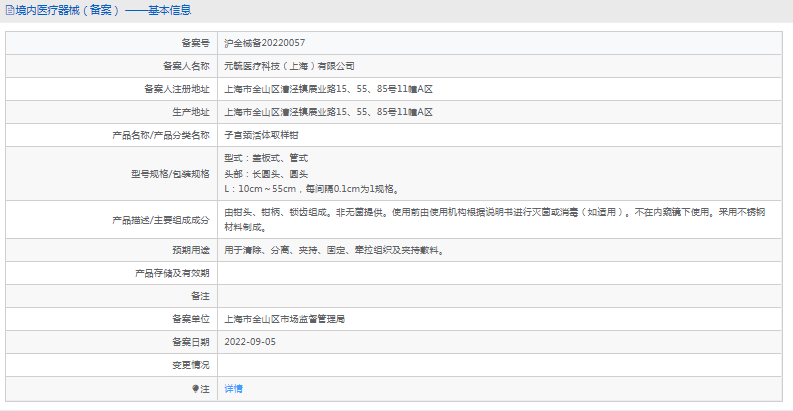
Task: Click the 备案号 row label
Action: (195, 43)
